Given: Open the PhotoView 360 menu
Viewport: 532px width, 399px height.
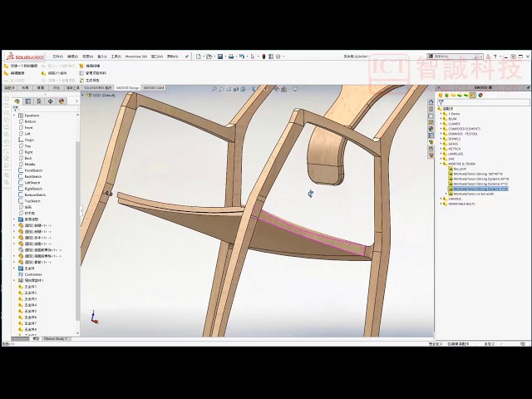Looking at the screenshot, I should pos(136,57).
